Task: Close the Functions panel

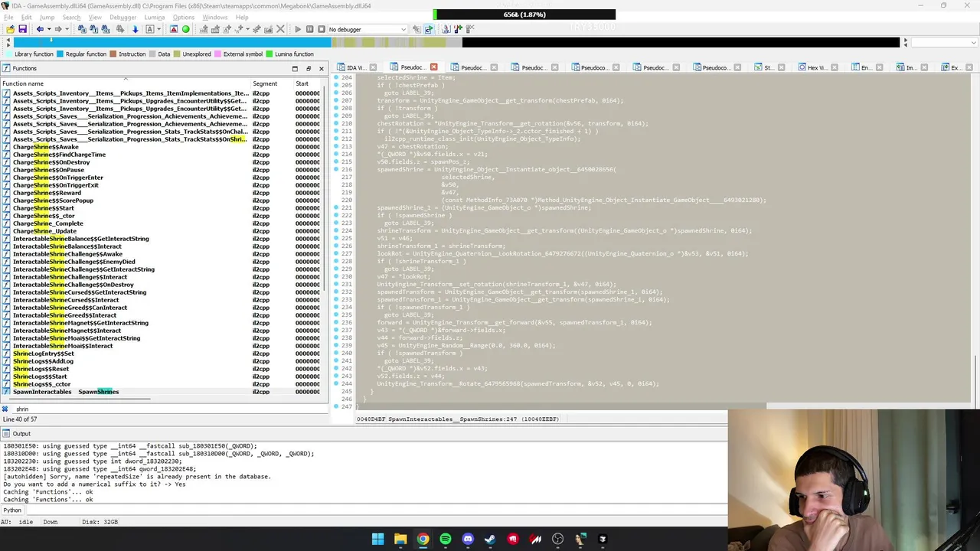Action: tap(321, 68)
